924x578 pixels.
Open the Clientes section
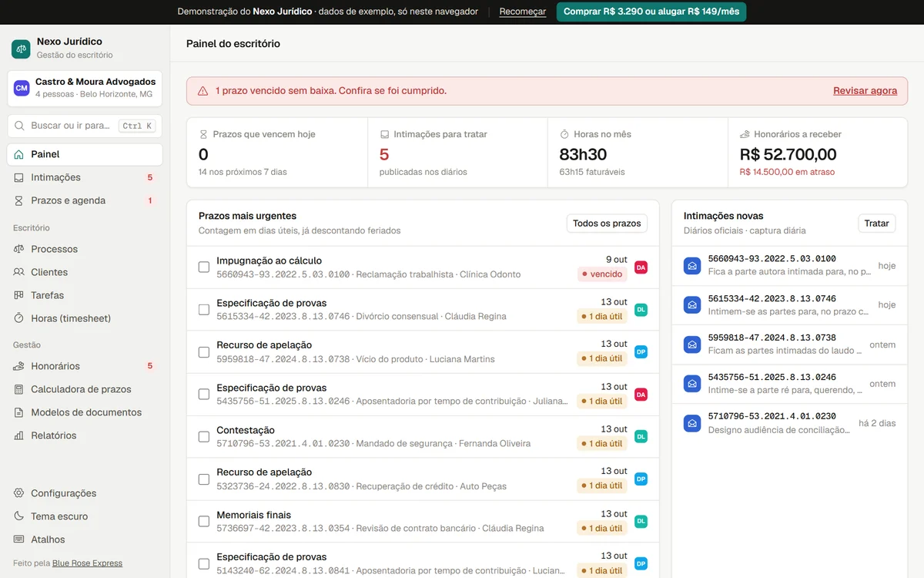(x=85, y=272)
